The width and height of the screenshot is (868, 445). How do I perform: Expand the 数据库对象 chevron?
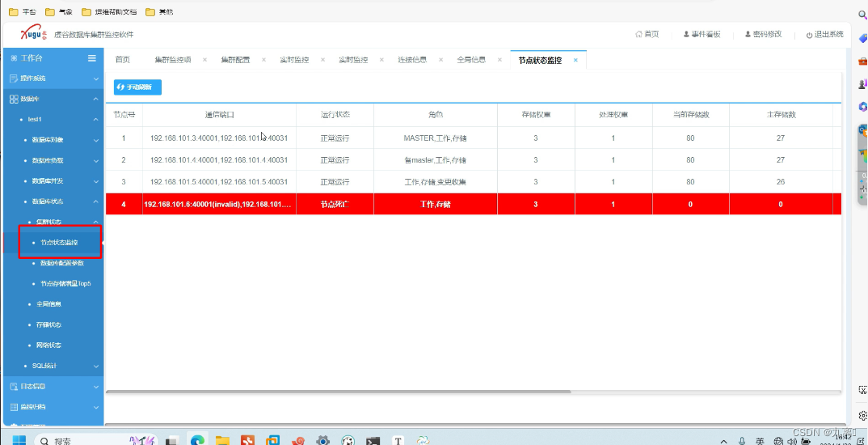pyautogui.click(x=95, y=140)
